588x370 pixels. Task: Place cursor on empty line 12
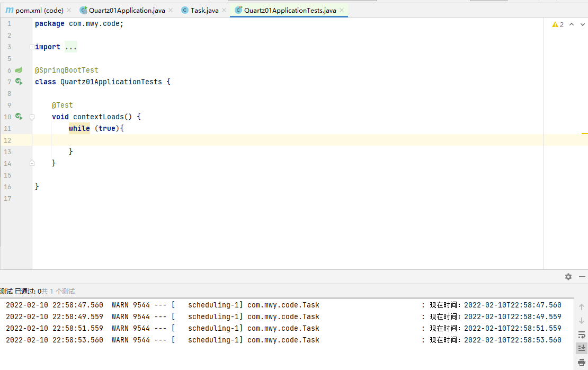point(288,140)
